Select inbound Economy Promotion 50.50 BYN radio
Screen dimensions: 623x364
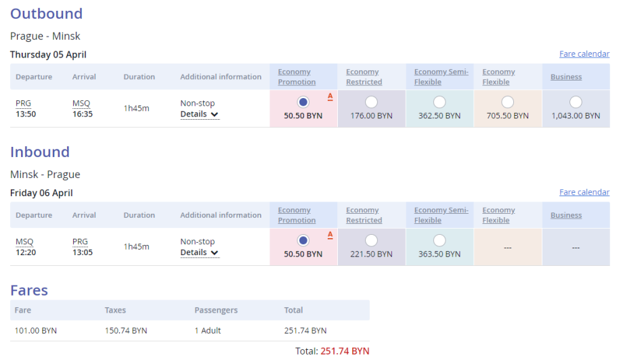[x=303, y=240]
